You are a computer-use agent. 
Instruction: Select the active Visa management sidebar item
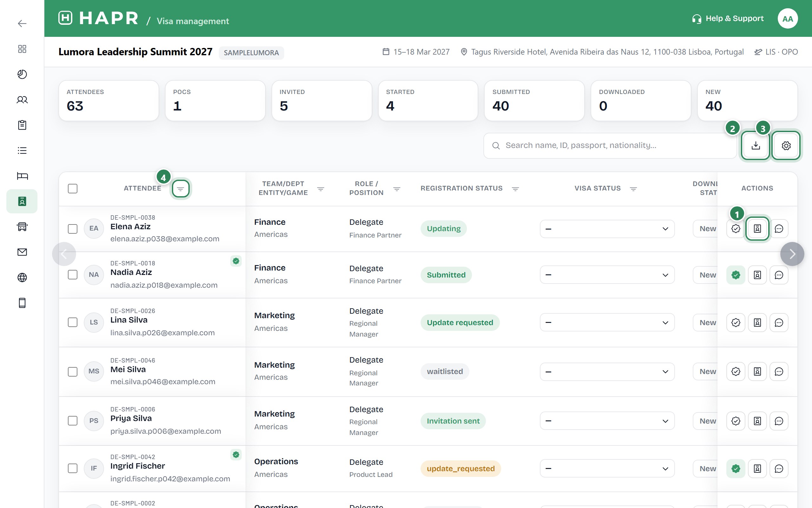click(22, 201)
